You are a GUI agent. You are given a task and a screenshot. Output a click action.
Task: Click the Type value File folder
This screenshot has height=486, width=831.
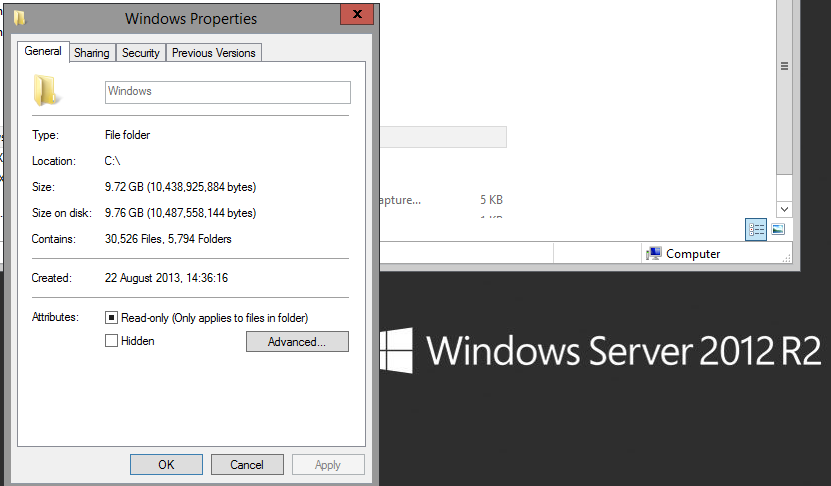(x=127, y=135)
